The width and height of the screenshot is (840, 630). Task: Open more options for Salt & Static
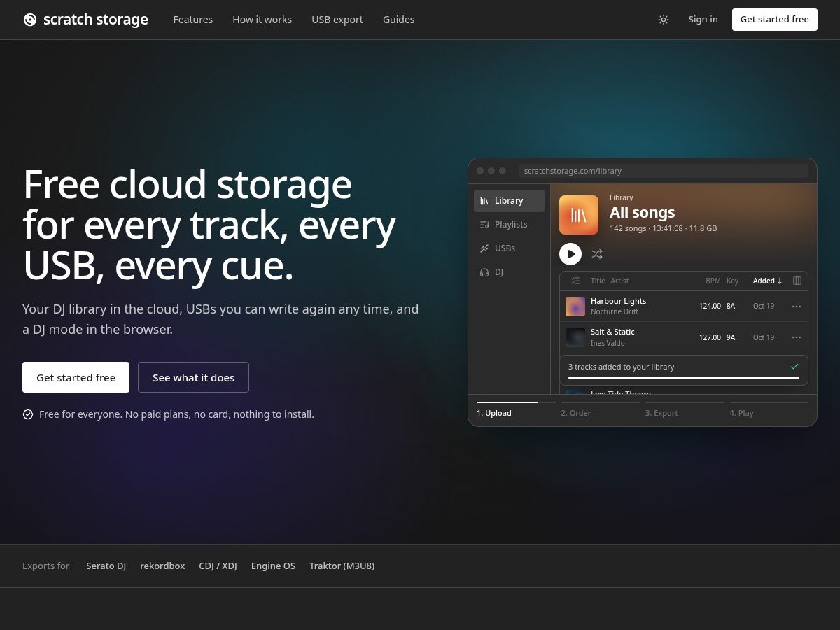coord(797,337)
